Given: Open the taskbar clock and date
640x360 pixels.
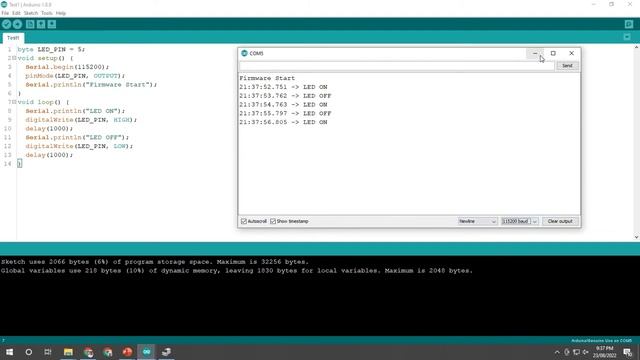Looking at the screenshot, I should coord(604,352).
